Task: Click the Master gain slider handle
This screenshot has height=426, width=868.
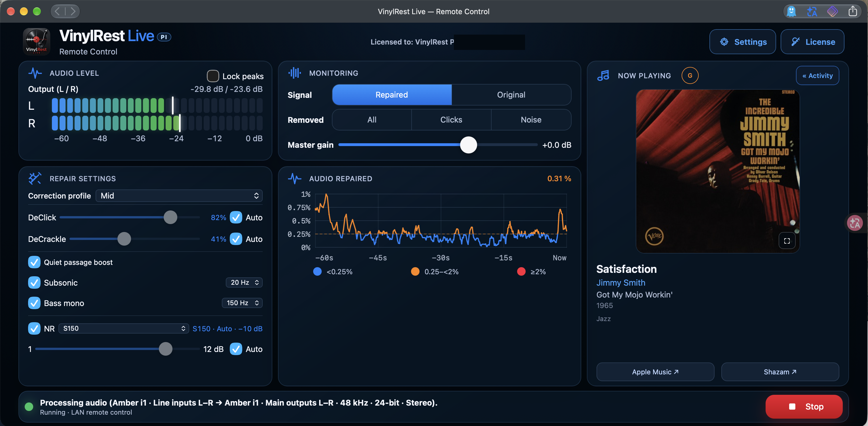Action: 468,145
